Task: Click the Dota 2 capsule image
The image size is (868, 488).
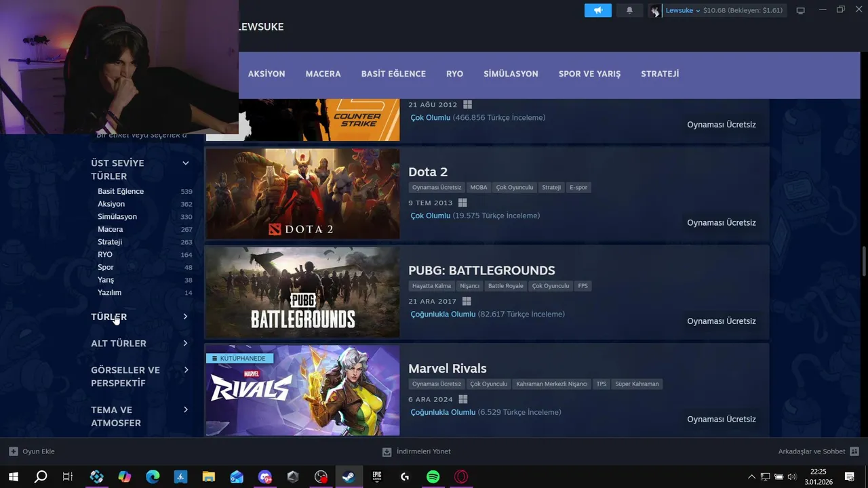Action: [302, 194]
